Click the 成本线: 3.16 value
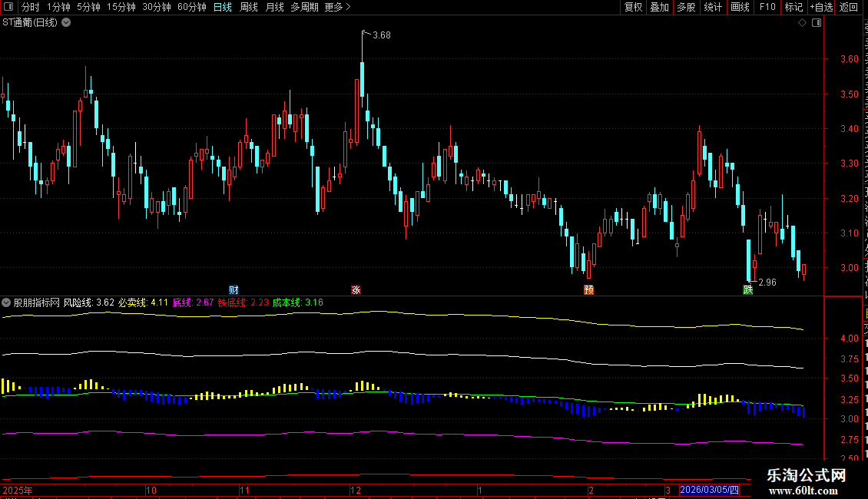This screenshot has width=868, height=499. click(298, 302)
